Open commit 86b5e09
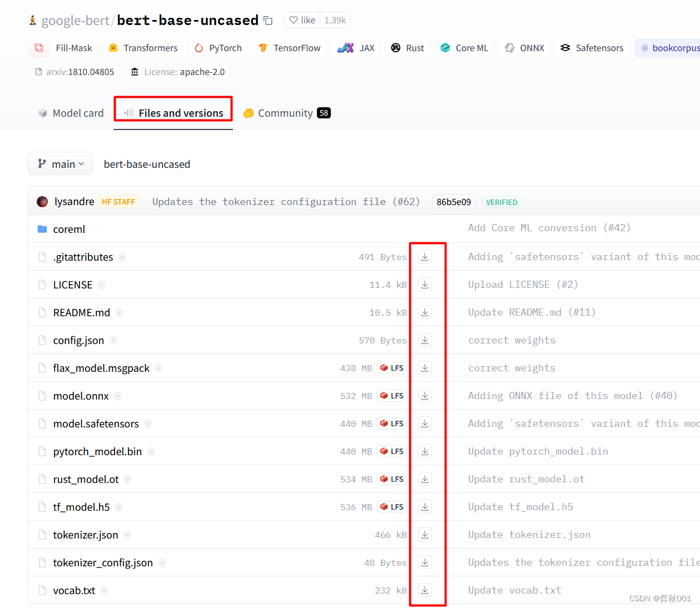The height and width of the screenshot is (608, 700). click(x=454, y=202)
